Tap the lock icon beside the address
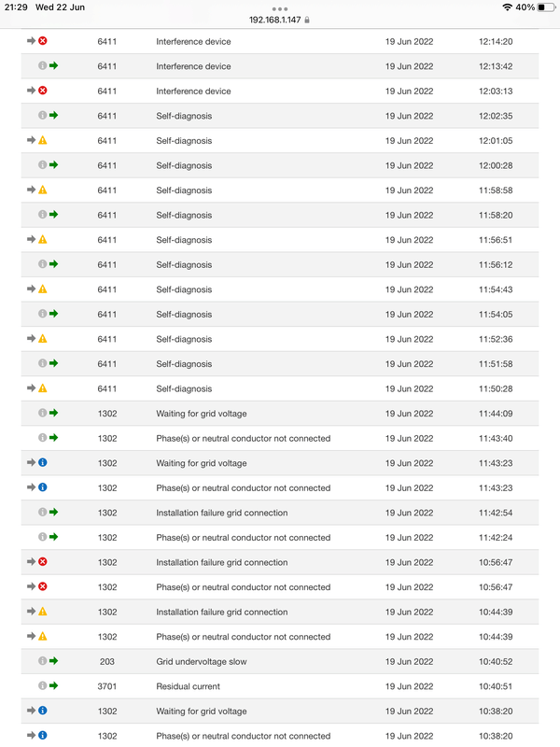560x747 pixels. click(307, 20)
